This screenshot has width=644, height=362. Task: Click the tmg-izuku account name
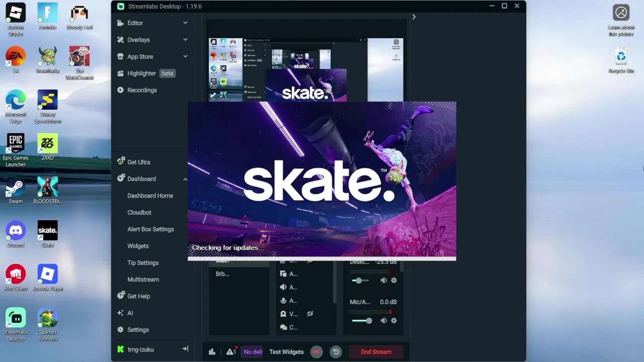pos(140,349)
